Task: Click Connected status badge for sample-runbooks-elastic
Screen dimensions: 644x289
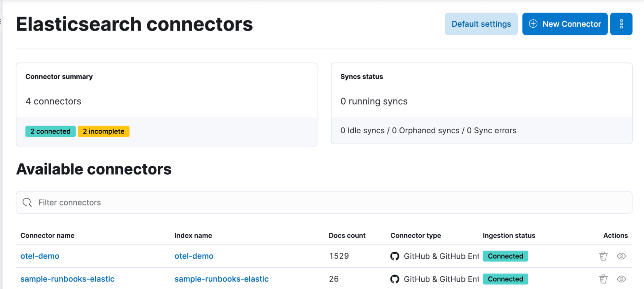Action: (x=505, y=279)
